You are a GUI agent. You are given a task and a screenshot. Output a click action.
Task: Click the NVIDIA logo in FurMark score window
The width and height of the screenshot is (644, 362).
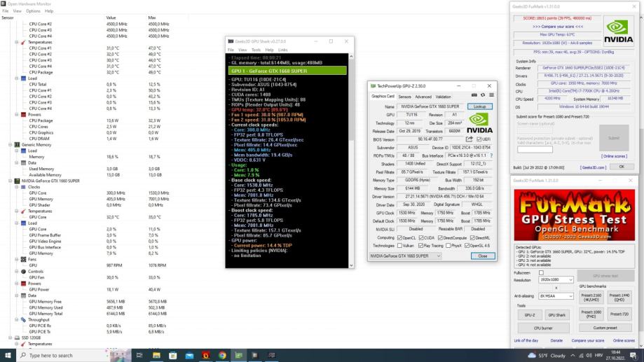pyautogui.click(x=618, y=32)
